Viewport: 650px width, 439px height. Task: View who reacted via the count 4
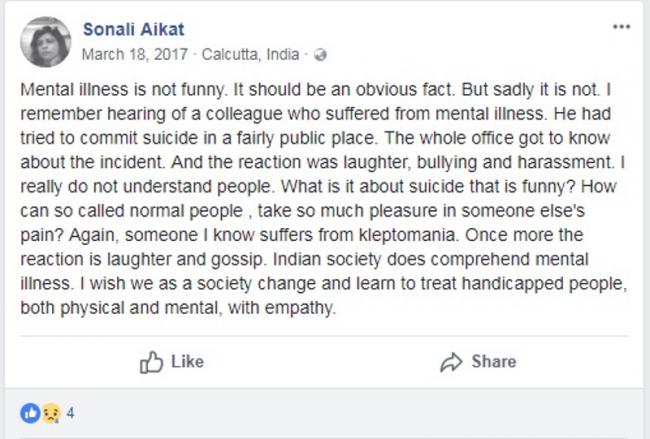coord(71,412)
